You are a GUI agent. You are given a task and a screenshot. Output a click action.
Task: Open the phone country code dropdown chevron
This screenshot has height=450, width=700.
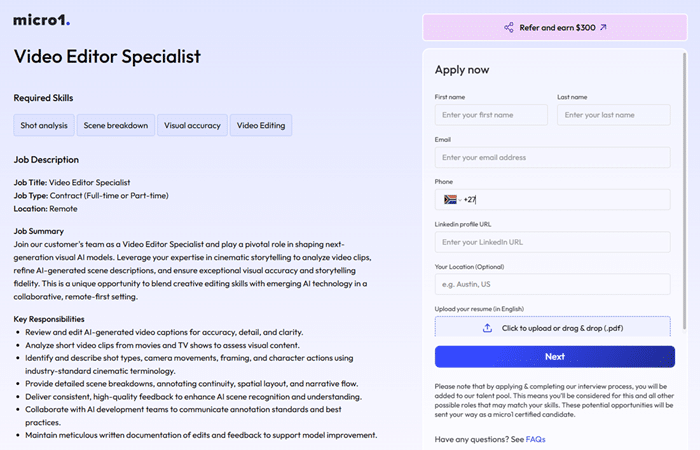point(459,200)
